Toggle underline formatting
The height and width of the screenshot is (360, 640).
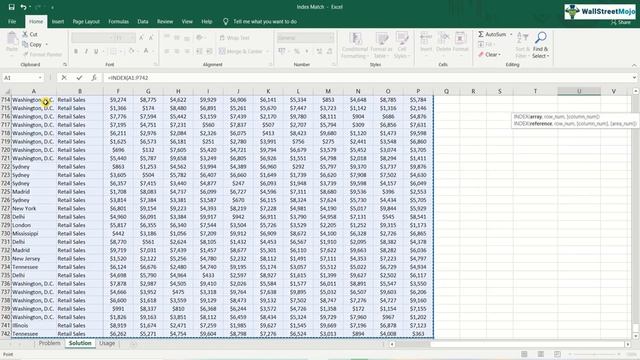point(96,51)
